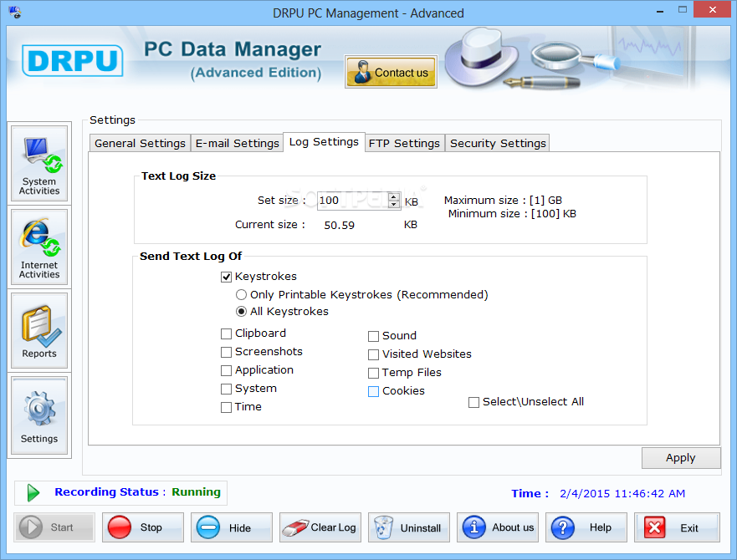
Task: Increase the Set size spinner value
Action: tap(394, 197)
